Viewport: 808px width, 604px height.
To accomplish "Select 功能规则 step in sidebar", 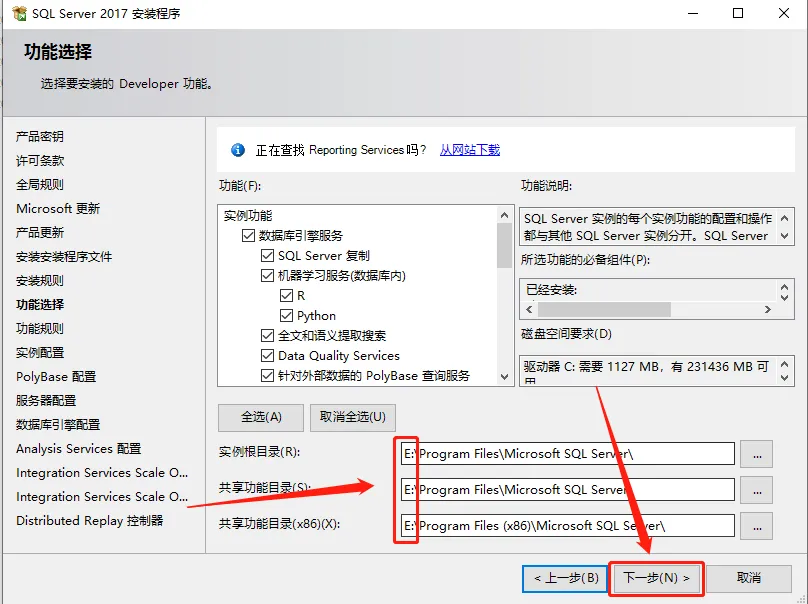I will coord(40,329).
